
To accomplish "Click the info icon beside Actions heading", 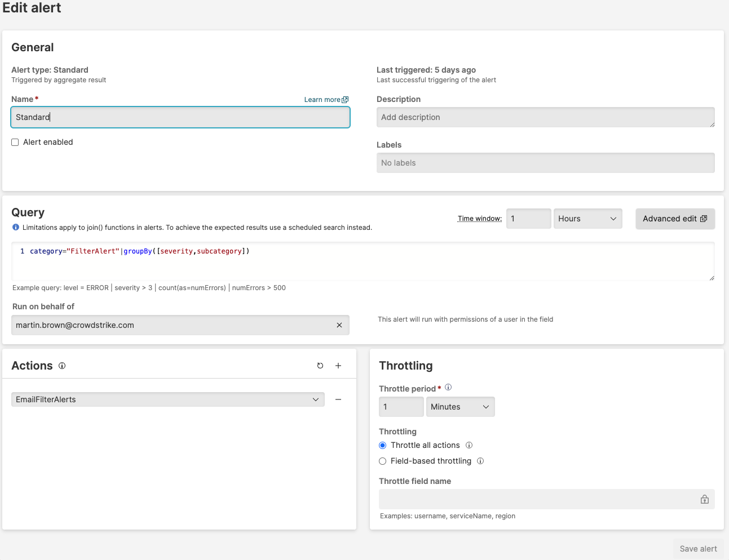I will pyautogui.click(x=62, y=366).
